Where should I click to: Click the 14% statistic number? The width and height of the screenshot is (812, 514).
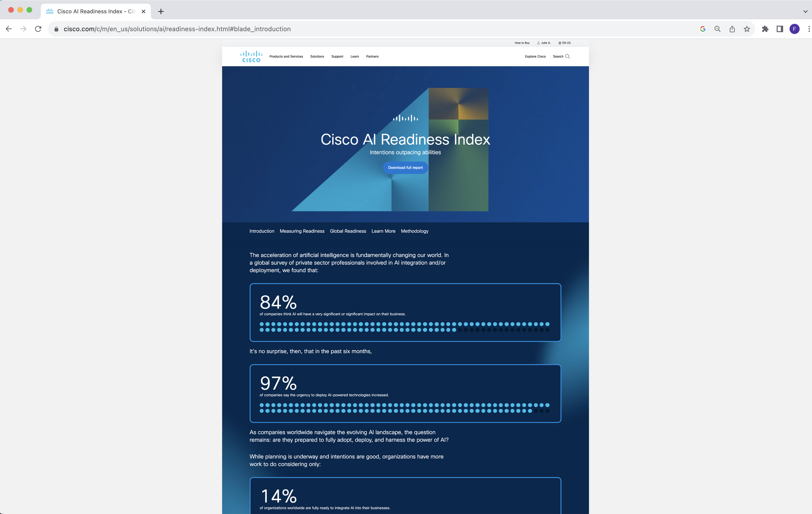pos(279,496)
